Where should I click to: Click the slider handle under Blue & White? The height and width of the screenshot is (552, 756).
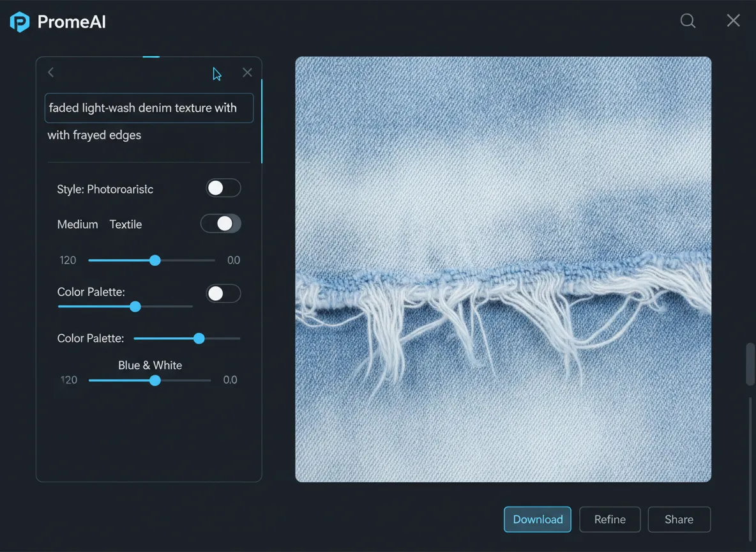coord(155,380)
